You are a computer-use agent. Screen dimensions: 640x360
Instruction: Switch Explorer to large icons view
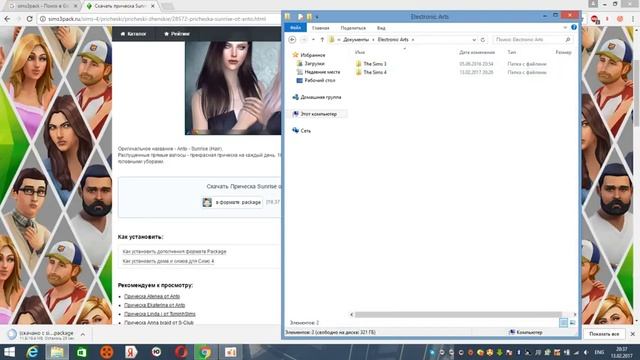point(573,323)
